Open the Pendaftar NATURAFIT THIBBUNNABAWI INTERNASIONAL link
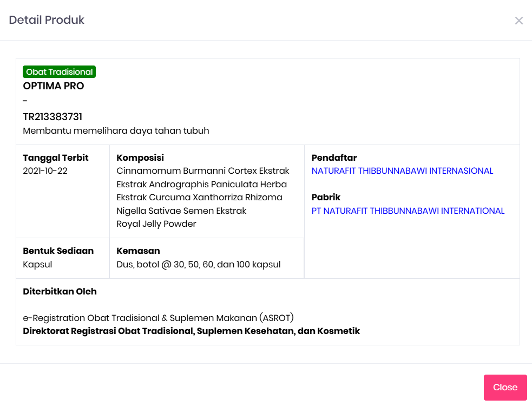This screenshot has width=532, height=406. tap(402, 171)
